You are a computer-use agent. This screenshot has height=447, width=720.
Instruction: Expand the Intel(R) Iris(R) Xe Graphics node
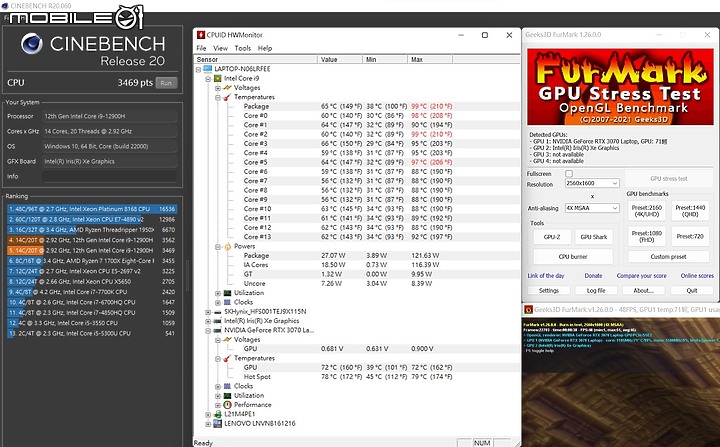pos(208,321)
